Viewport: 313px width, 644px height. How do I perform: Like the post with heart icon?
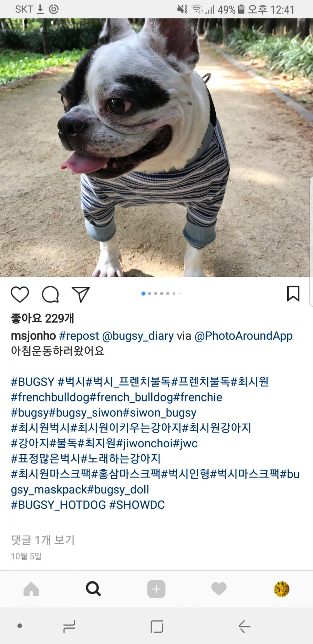click(20, 294)
